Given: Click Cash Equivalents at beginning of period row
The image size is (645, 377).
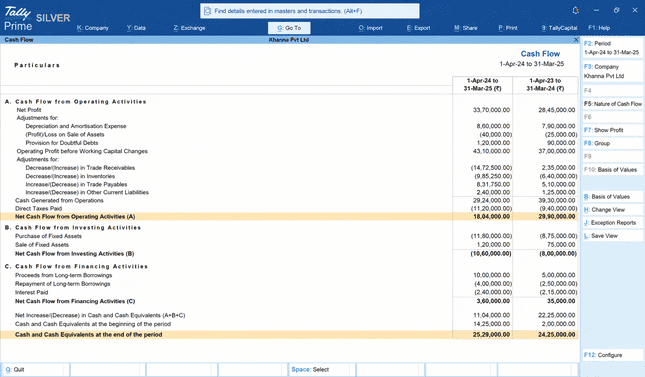Looking at the screenshot, I should coord(289,324).
